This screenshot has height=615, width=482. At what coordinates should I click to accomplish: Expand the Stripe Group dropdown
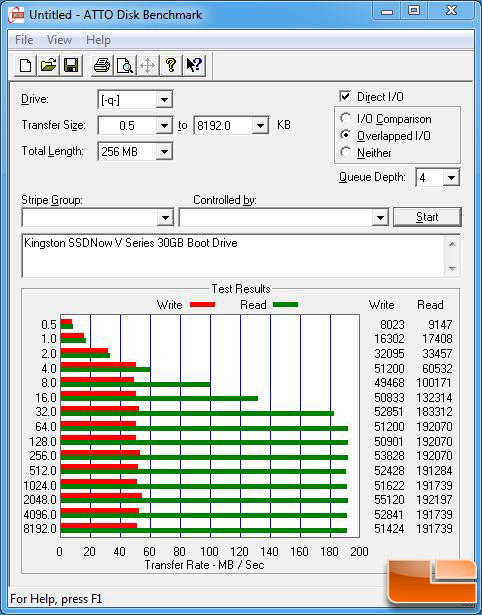165,217
